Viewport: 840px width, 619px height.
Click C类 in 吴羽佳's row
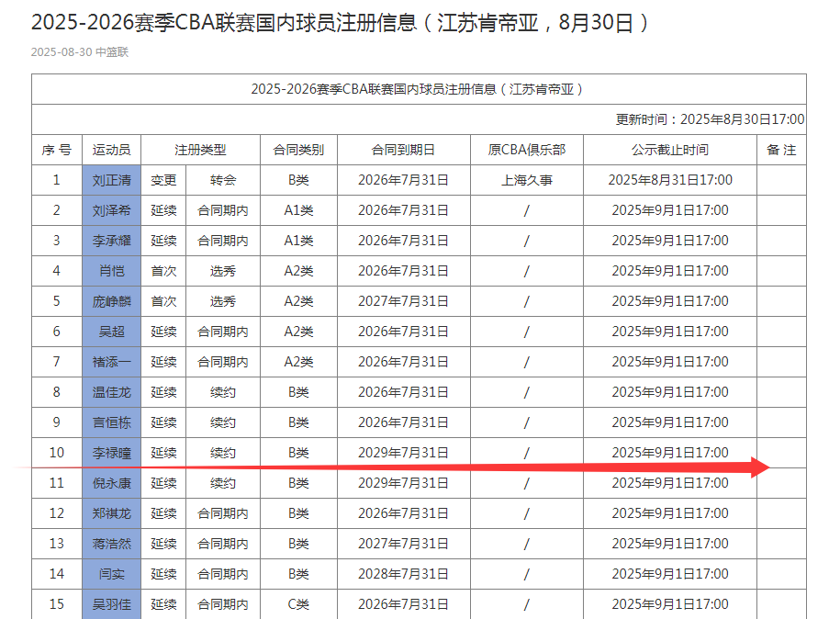pyautogui.click(x=298, y=604)
